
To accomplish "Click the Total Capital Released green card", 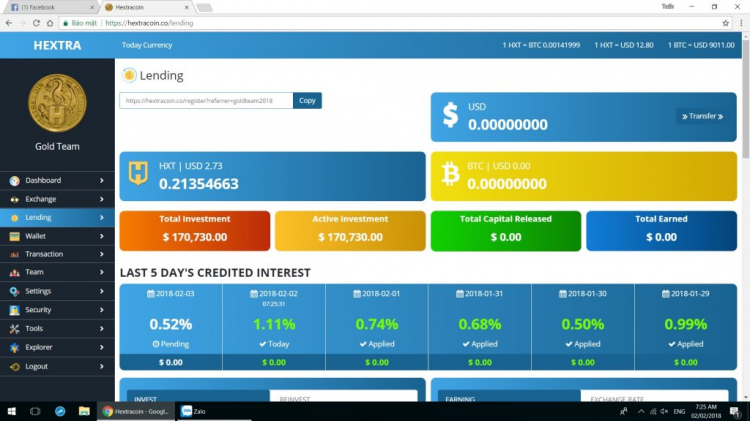I will pos(506,231).
